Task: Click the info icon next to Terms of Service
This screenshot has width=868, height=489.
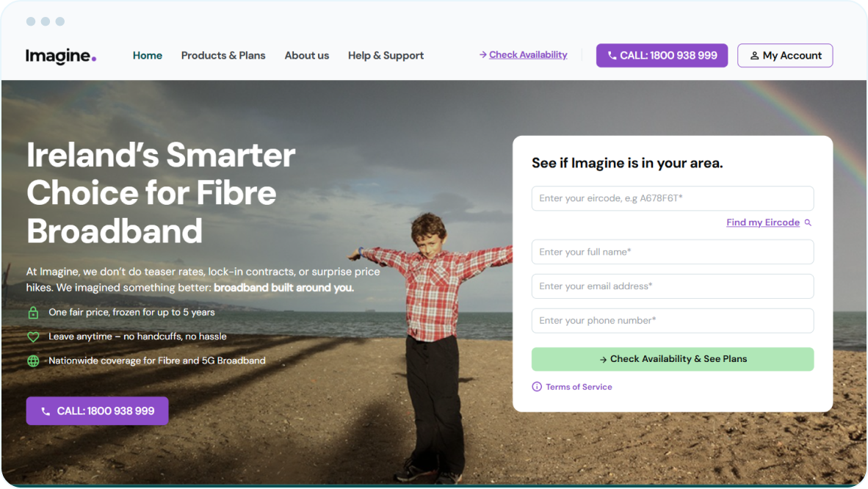Action: pos(536,386)
